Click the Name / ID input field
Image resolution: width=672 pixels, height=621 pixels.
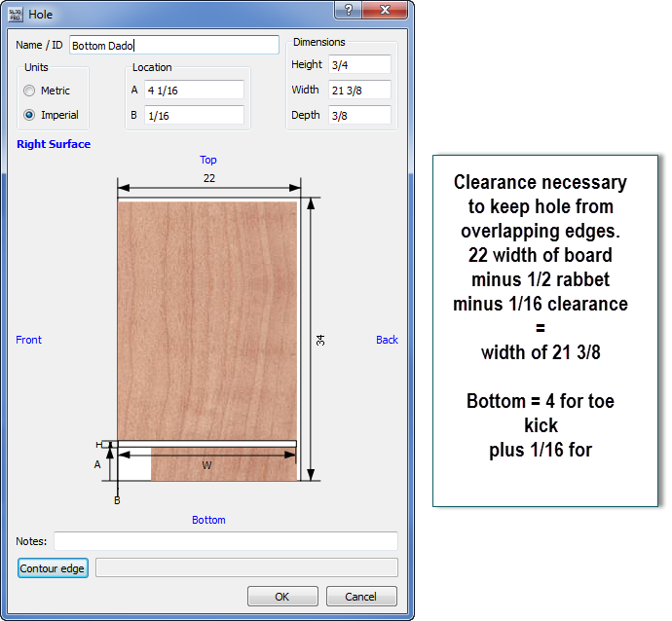click(x=174, y=45)
